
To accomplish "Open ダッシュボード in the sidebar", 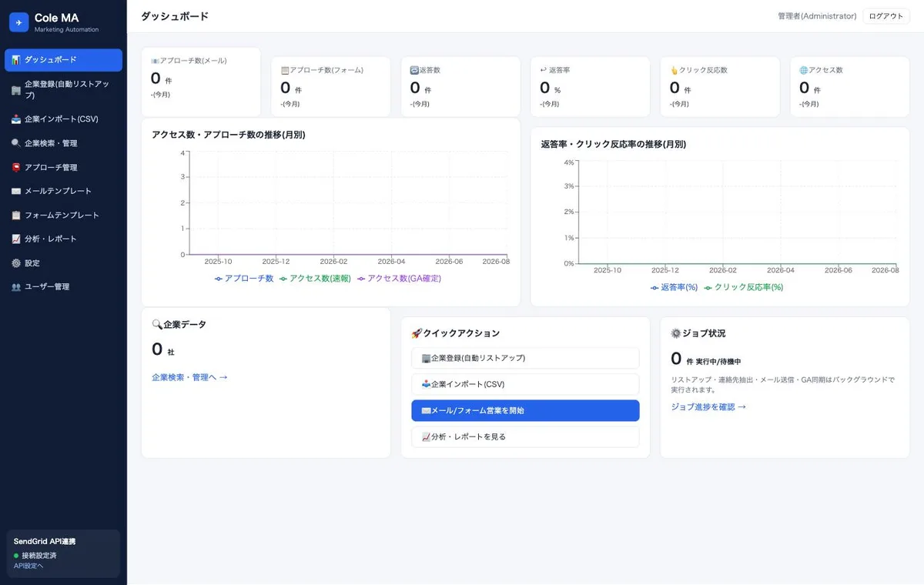I will [x=63, y=60].
